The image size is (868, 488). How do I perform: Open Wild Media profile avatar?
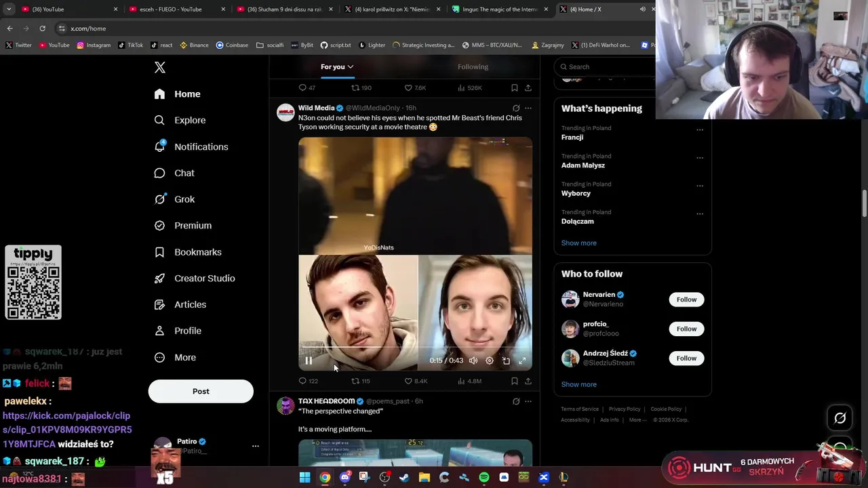pos(285,113)
